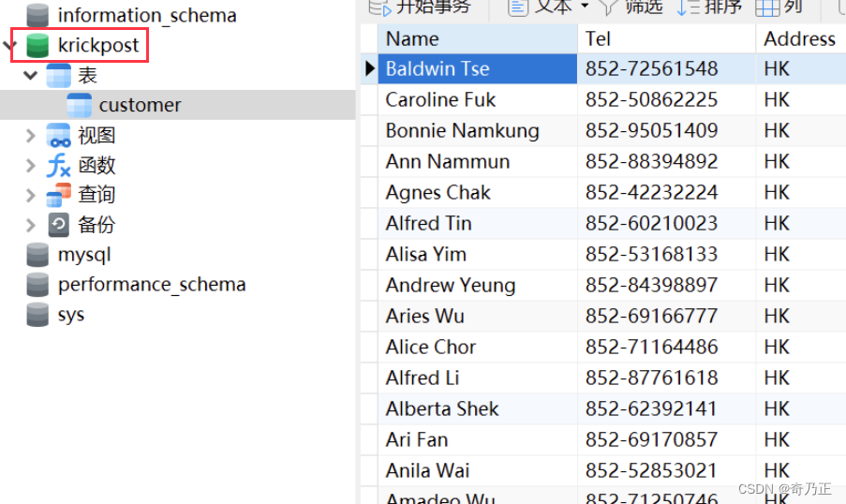Select the sys database label

(70, 315)
